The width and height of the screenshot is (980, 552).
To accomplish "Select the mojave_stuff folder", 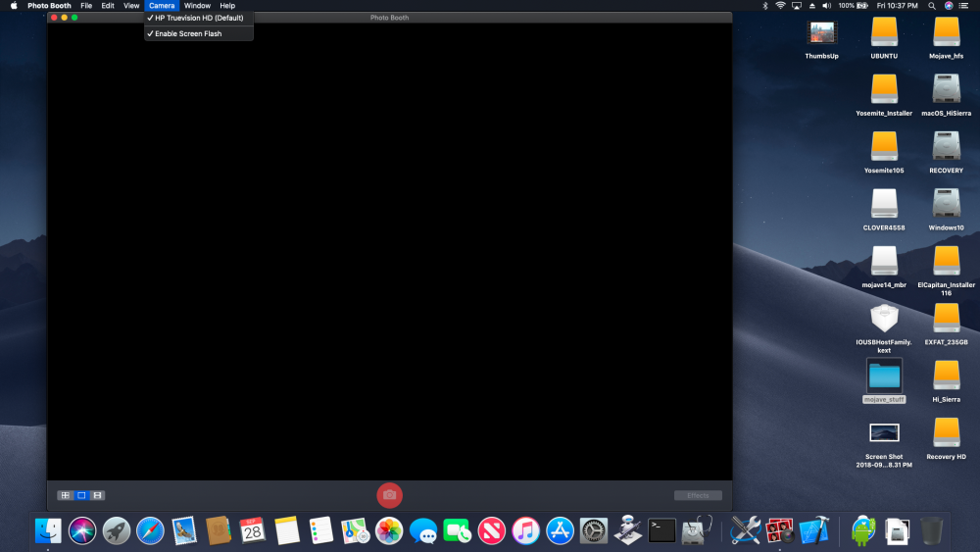I will pyautogui.click(x=884, y=376).
